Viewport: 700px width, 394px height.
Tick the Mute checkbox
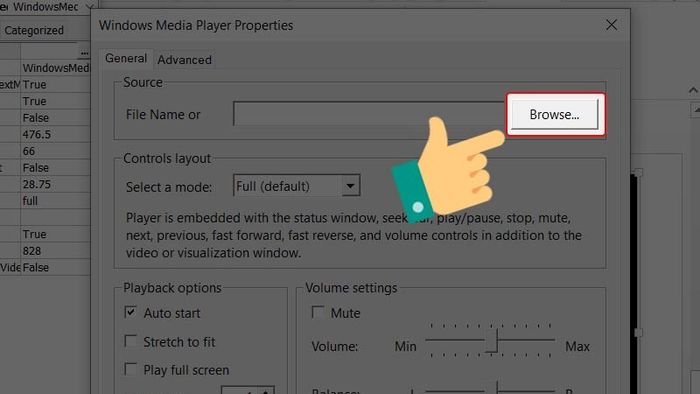(317, 312)
